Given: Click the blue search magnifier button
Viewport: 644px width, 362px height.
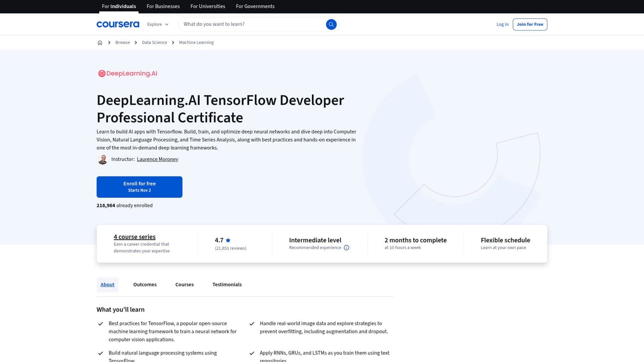Looking at the screenshot, I should pos(331,24).
